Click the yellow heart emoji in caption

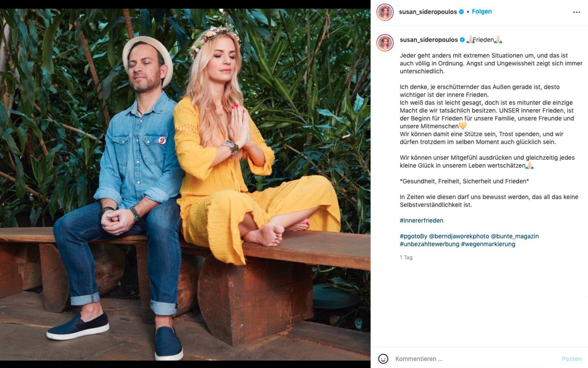(x=463, y=126)
